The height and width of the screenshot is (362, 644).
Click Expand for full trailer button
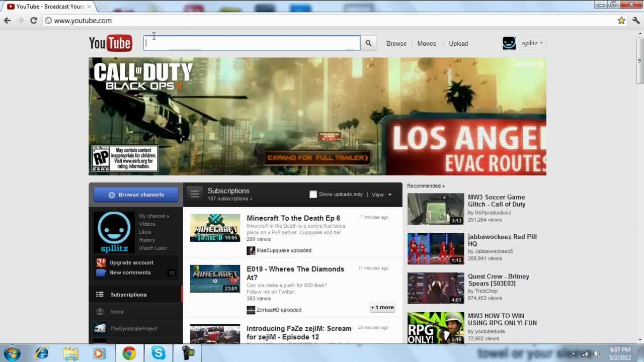point(317,158)
